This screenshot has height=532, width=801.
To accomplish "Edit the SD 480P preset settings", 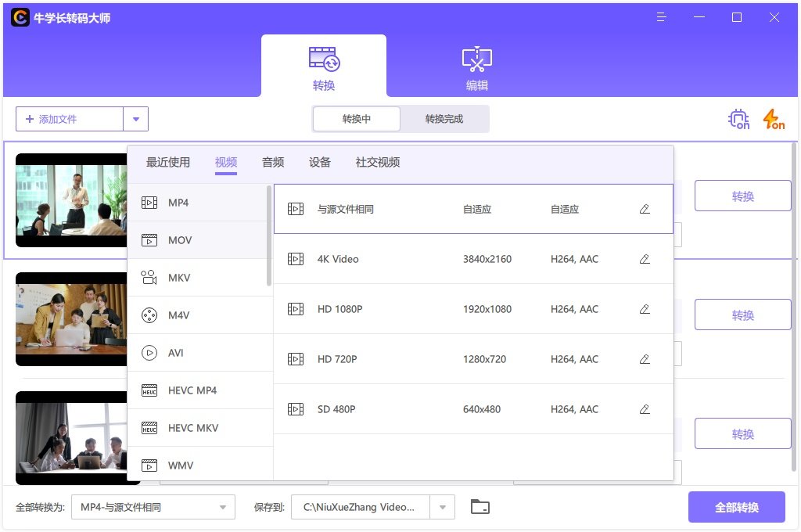I will (x=644, y=408).
